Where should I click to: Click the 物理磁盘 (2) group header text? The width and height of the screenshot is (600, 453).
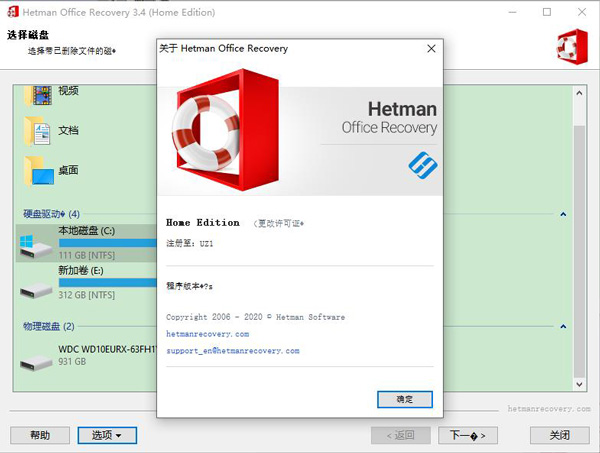49,326
